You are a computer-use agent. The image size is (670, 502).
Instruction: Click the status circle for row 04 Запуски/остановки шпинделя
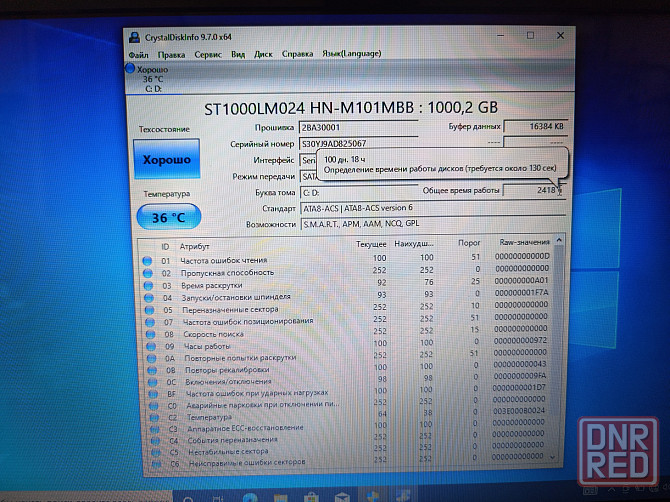click(x=149, y=298)
